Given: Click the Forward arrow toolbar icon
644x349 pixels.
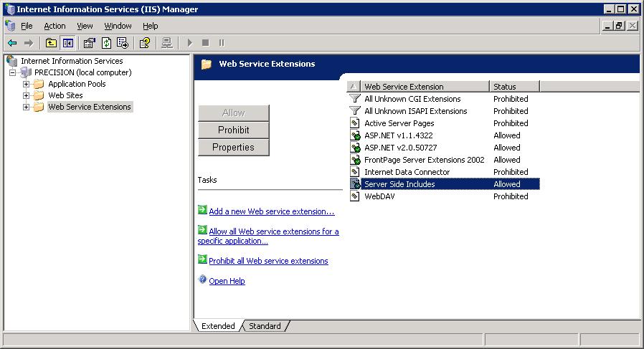Looking at the screenshot, I should tap(29, 43).
